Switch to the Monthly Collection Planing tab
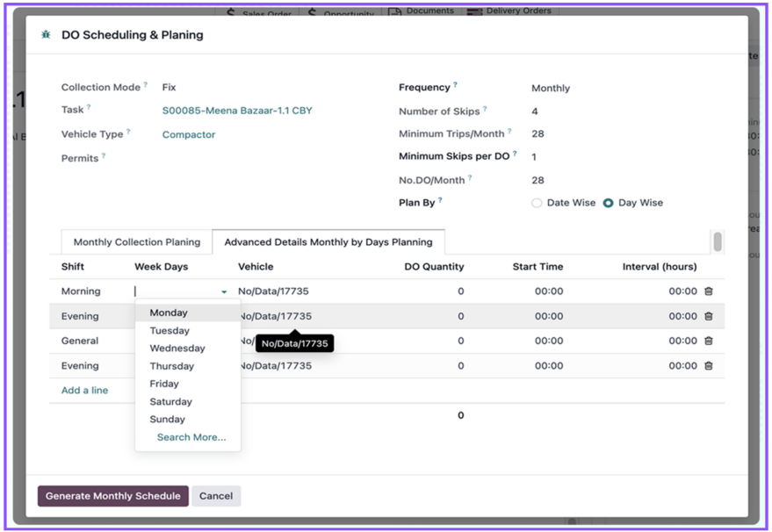 tap(136, 242)
